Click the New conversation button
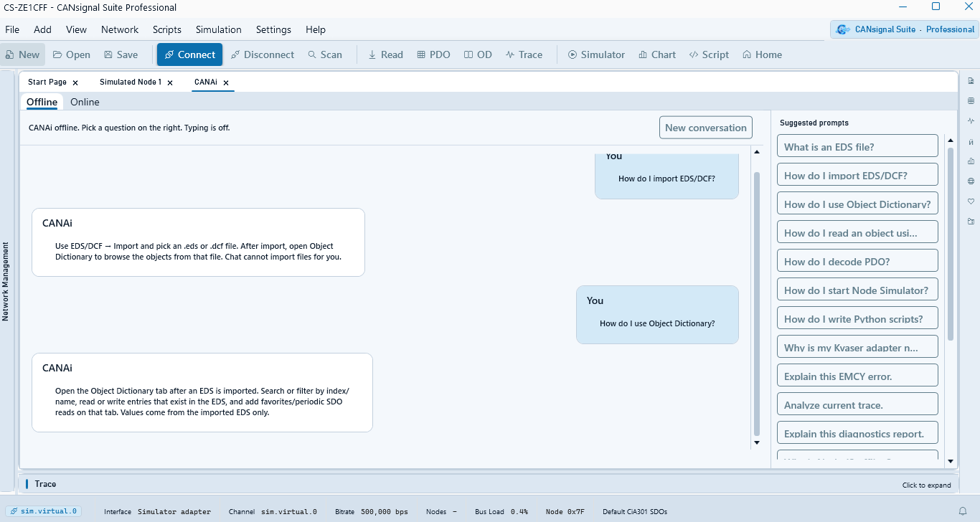980x522 pixels. click(706, 128)
